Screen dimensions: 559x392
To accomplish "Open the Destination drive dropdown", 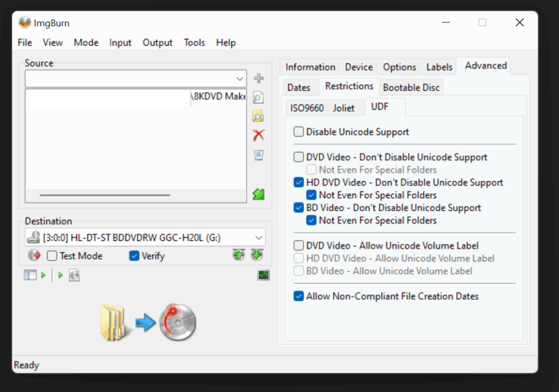I will (258, 237).
